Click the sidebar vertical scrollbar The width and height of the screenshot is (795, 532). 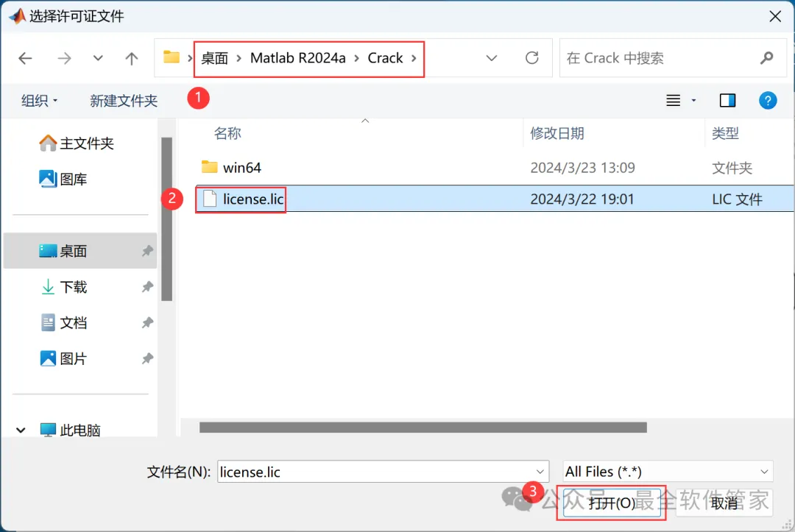click(167, 219)
